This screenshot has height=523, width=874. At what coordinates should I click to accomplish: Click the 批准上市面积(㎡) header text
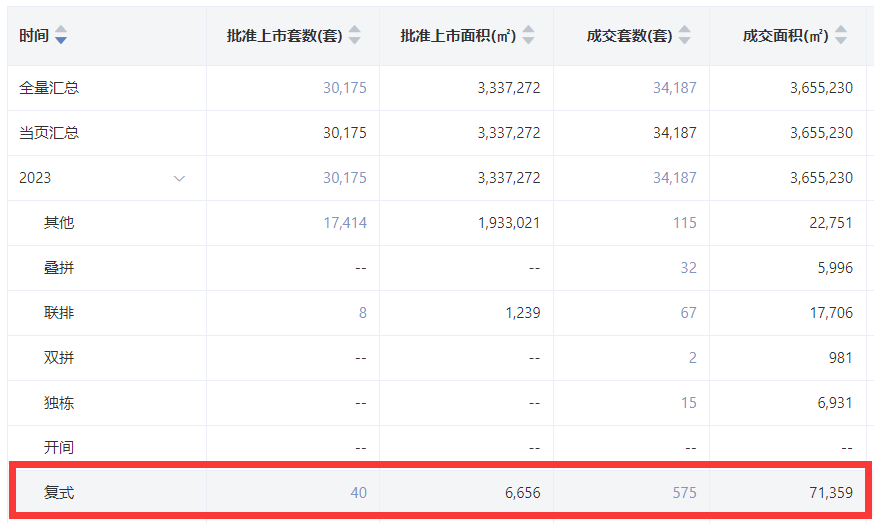tap(458, 36)
